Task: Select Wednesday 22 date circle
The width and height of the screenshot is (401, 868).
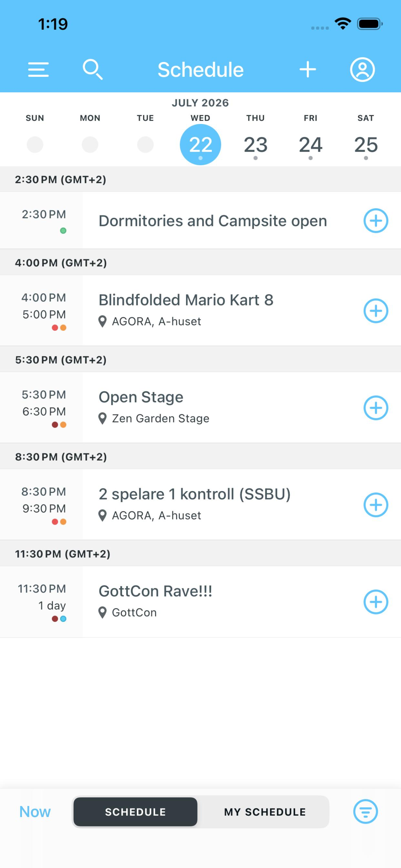Action: (200, 145)
